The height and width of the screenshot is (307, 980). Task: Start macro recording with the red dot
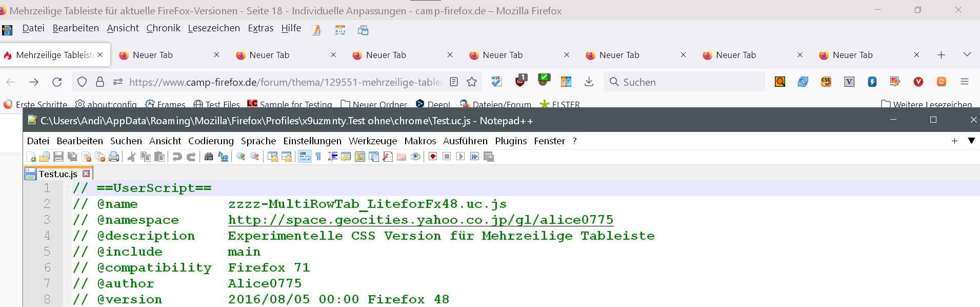pos(433,157)
